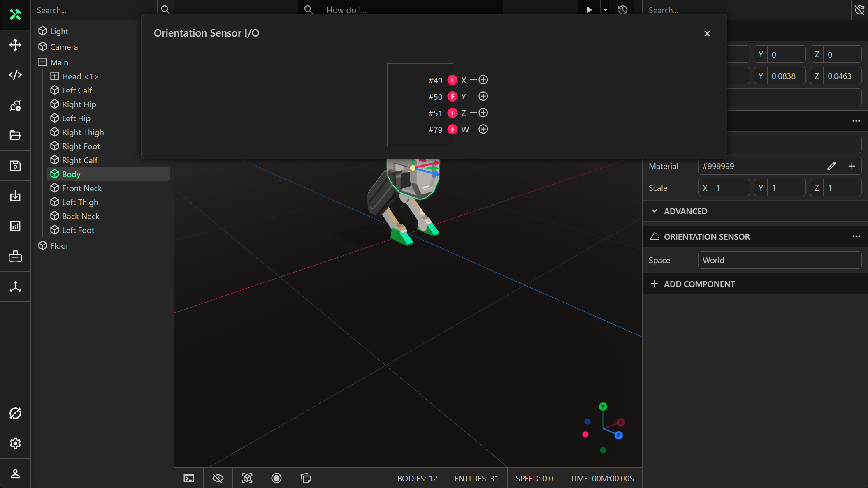Viewport: 868px width, 488px height.
Task: Open the Space dropdown set to World
Action: coord(779,260)
